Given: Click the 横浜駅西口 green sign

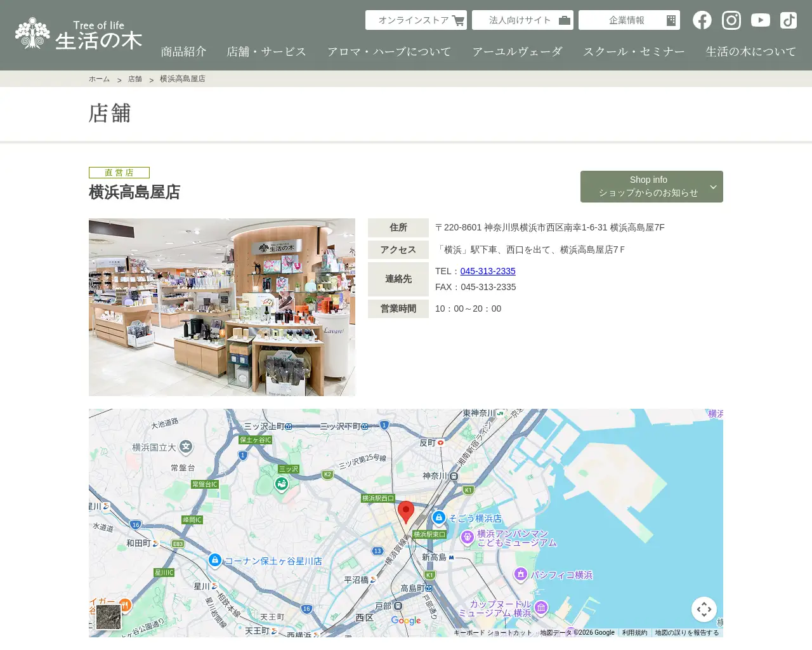Looking at the screenshot, I should (378, 498).
